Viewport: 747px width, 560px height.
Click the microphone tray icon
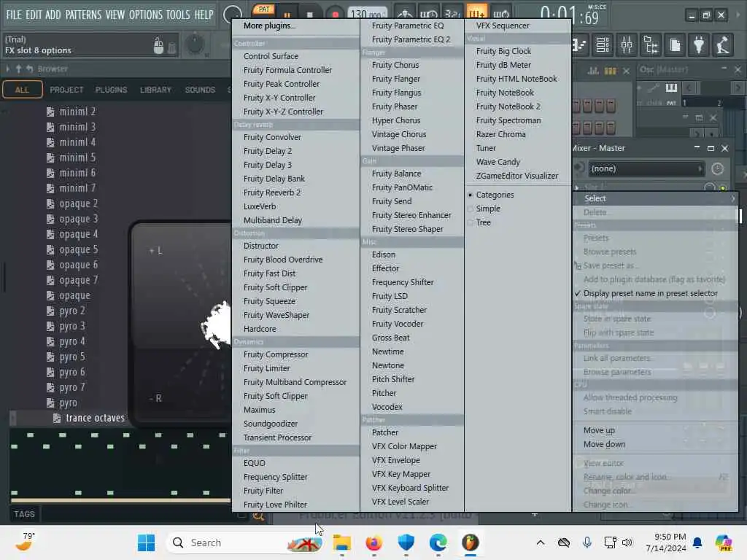(x=587, y=542)
